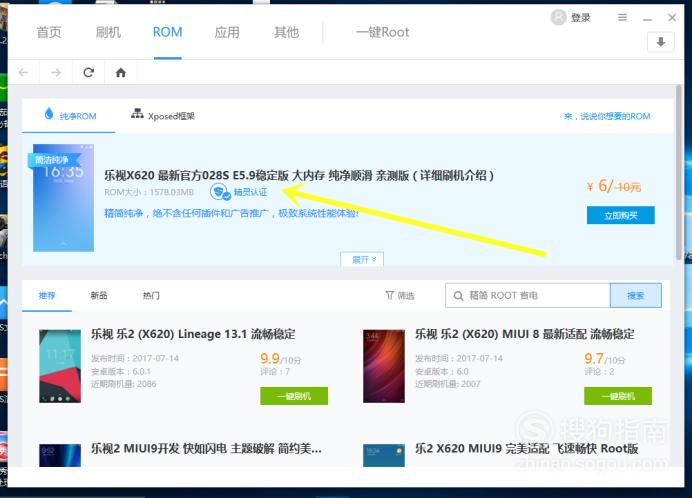Open the 应用 apps tab
Viewport: 692px width, 498px height.
point(227,32)
